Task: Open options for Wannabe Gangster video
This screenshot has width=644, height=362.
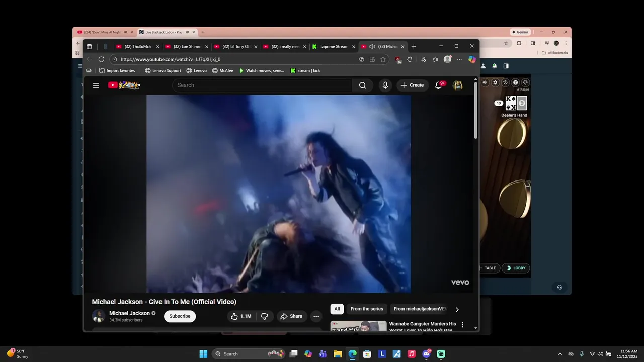Action: coord(462,325)
